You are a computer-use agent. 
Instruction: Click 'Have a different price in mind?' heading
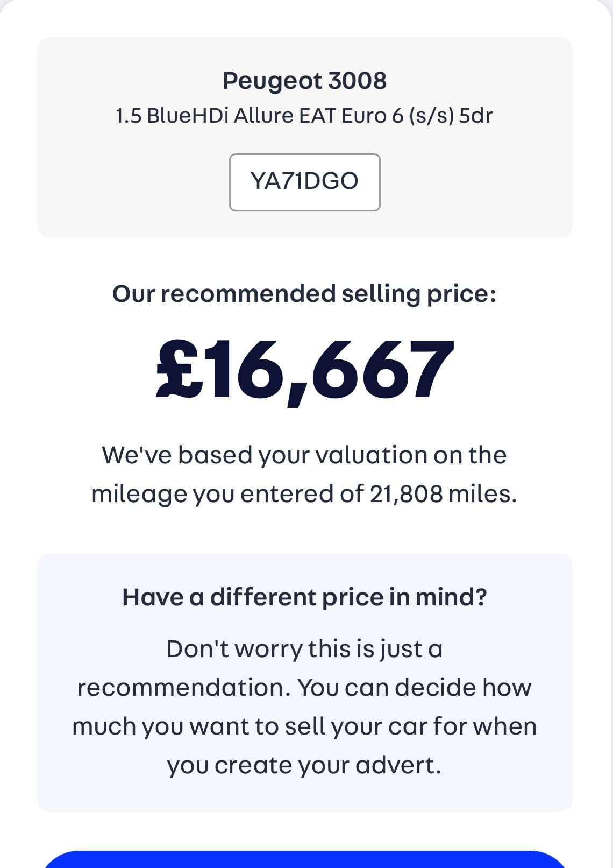point(304,597)
